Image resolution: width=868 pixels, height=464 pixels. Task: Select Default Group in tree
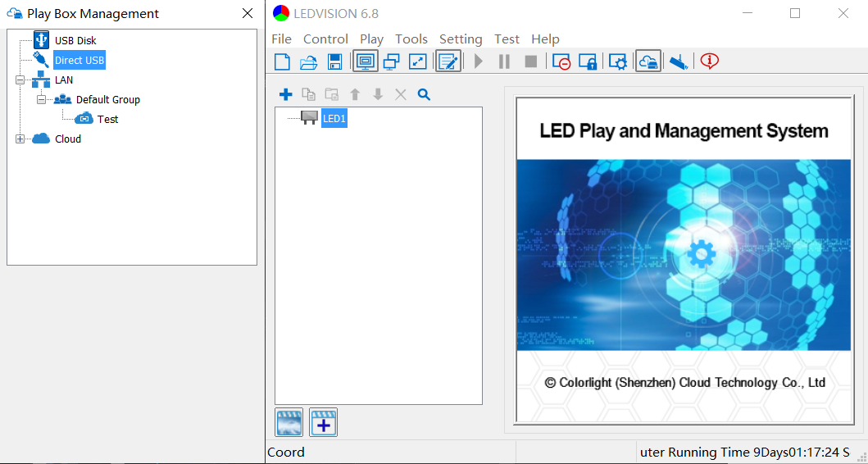[108, 100]
